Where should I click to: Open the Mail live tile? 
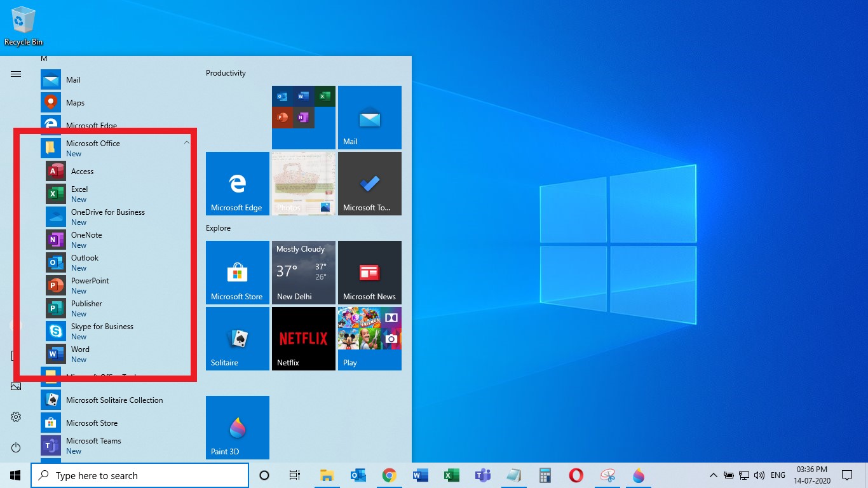tap(370, 118)
